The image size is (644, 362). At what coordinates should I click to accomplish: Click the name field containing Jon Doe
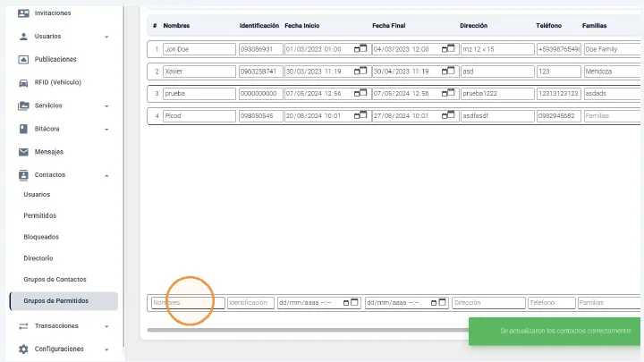point(199,49)
